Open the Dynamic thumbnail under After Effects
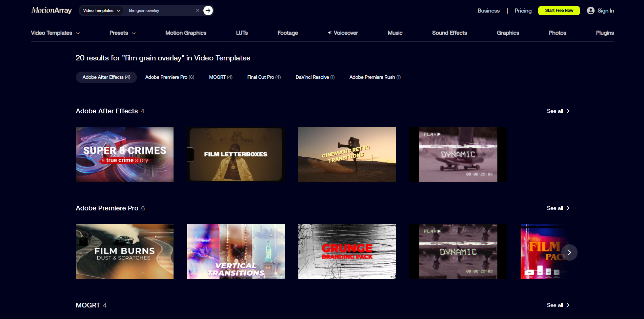Image resolution: width=644 pixels, height=319 pixels. click(x=458, y=154)
